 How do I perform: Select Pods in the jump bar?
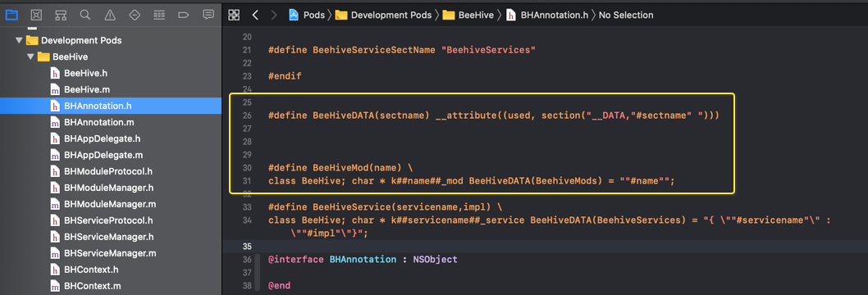coord(307,15)
